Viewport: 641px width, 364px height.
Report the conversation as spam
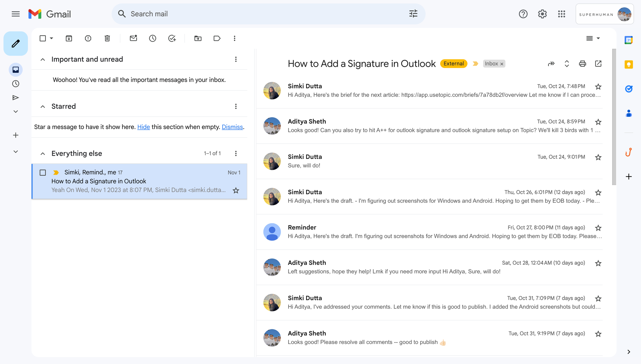[x=88, y=38]
